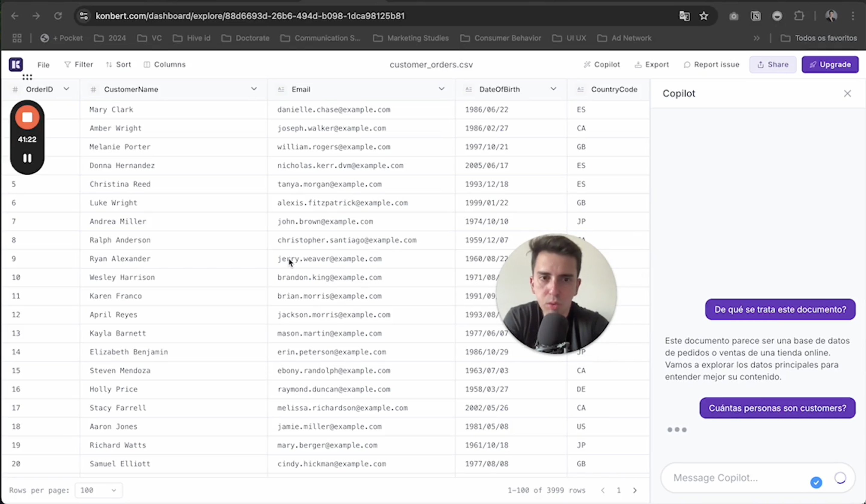Open the site information icon in address bar
Image resolution: width=866 pixels, height=504 pixels.
pos(84,16)
